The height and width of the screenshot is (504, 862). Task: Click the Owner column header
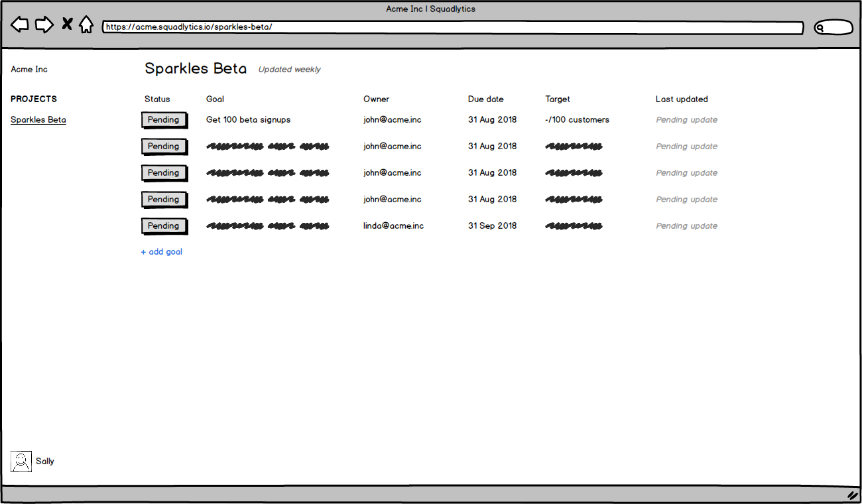[377, 99]
